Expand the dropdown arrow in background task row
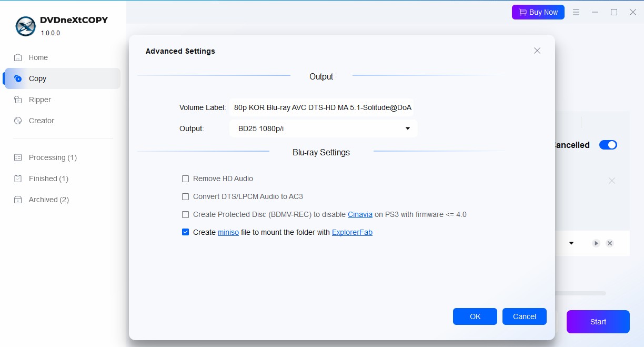The height and width of the screenshot is (347, 644). (571, 243)
